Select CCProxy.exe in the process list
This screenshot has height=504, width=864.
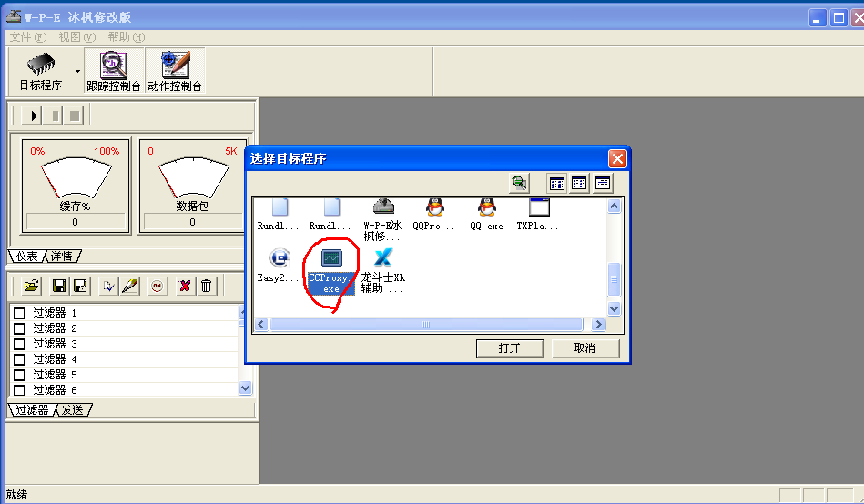coord(330,270)
